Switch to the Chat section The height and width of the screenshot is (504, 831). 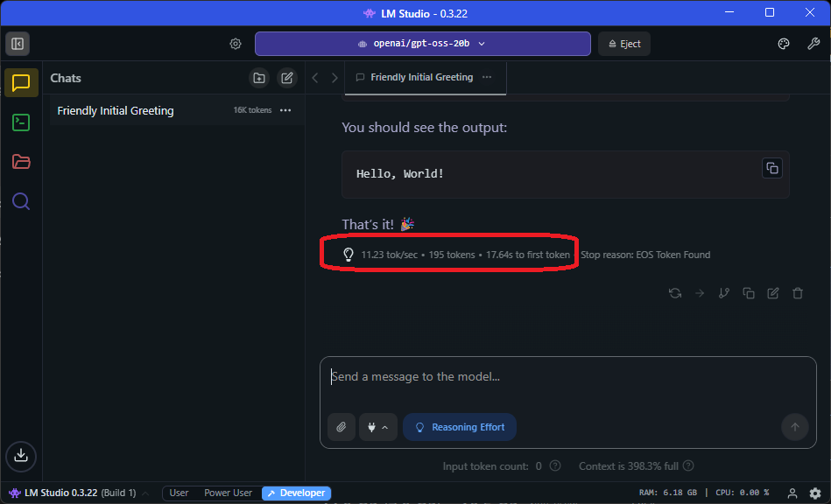coord(21,82)
